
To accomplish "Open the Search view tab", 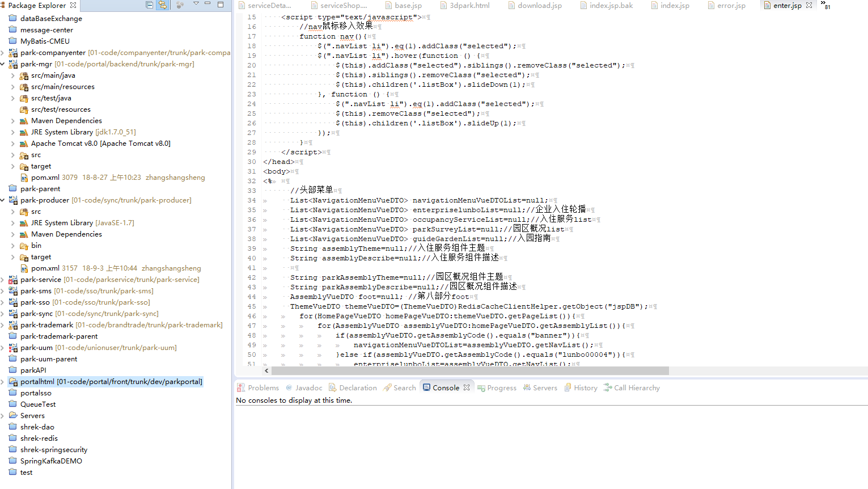I will (x=400, y=388).
